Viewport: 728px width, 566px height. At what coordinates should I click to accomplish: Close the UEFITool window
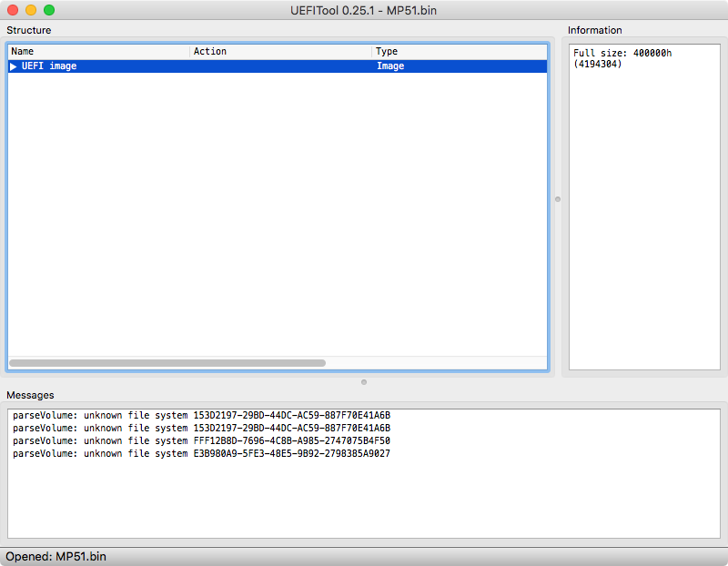tap(13, 10)
